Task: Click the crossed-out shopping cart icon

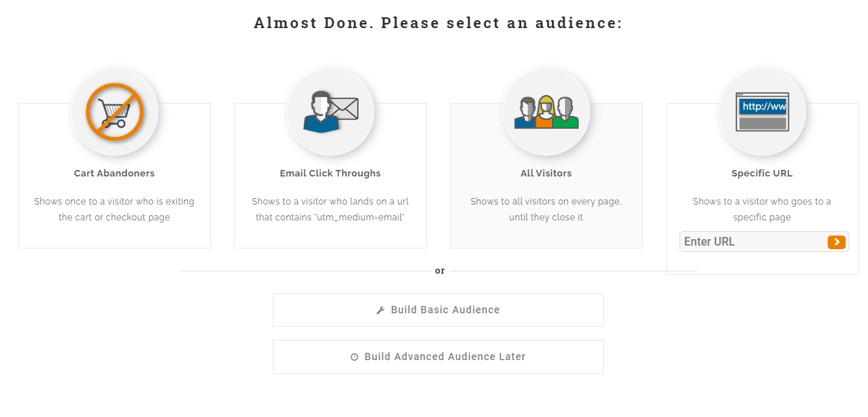Action: click(x=114, y=110)
